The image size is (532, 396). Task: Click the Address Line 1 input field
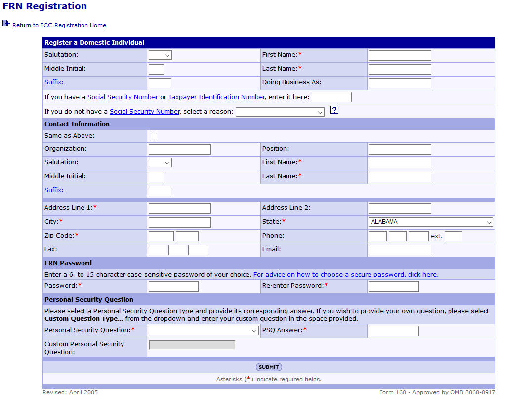(x=179, y=208)
